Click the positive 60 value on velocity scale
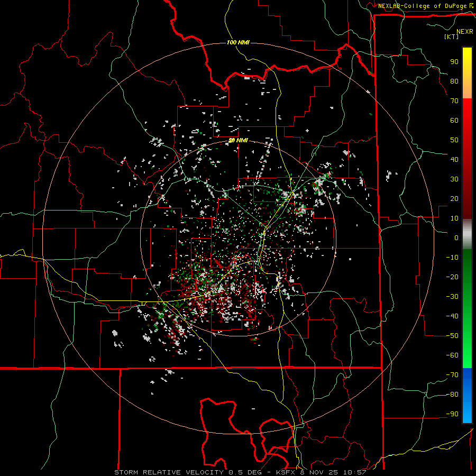Viewport: 476px width, 476px height. (x=454, y=120)
